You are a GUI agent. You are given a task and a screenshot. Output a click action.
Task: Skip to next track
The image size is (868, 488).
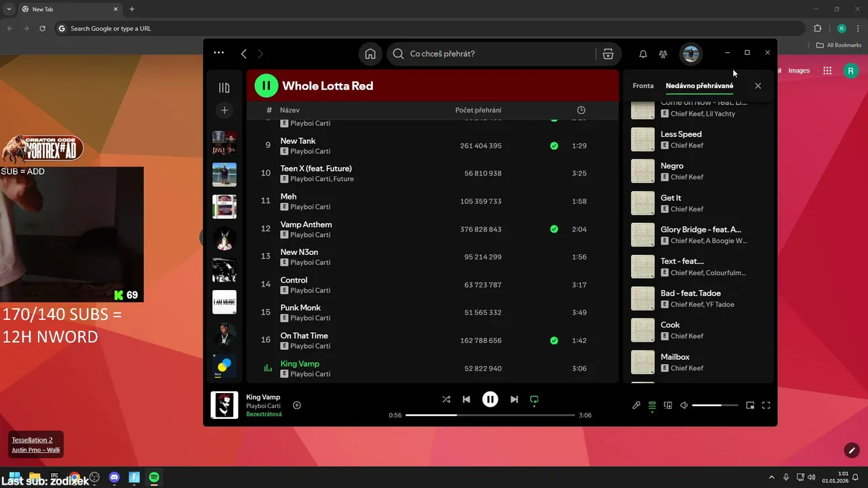click(514, 399)
